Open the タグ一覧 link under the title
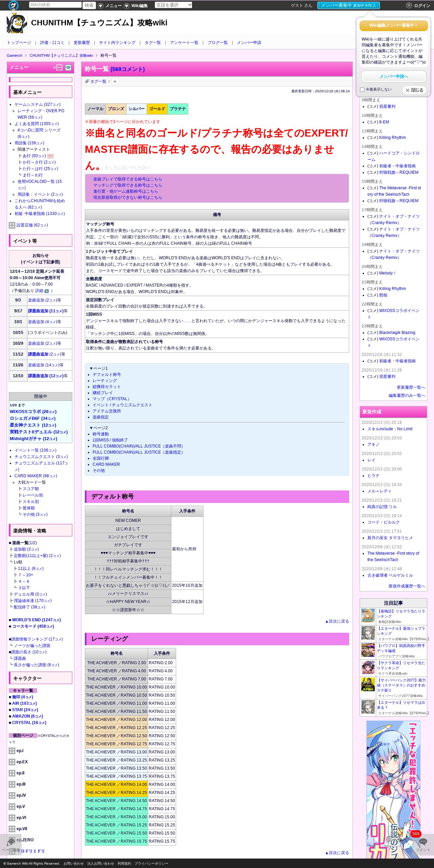The image size is (434, 868). 98,81
